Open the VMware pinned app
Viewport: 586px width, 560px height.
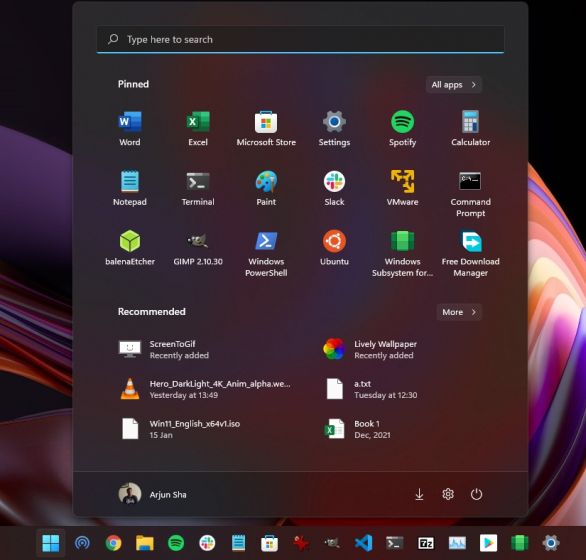403,188
